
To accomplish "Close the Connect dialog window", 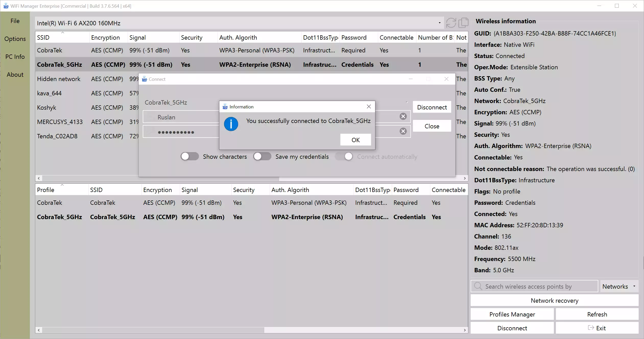I will tap(446, 79).
